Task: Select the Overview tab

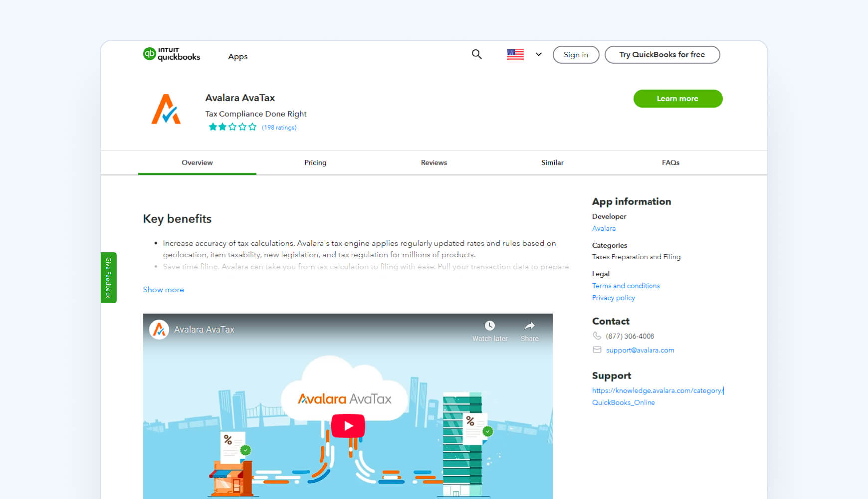Action: [197, 163]
